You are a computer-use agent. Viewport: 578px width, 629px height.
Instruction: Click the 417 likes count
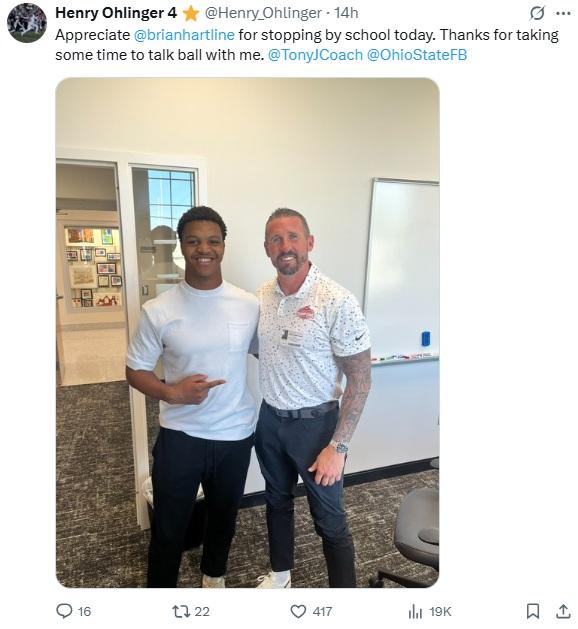[x=322, y=611]
